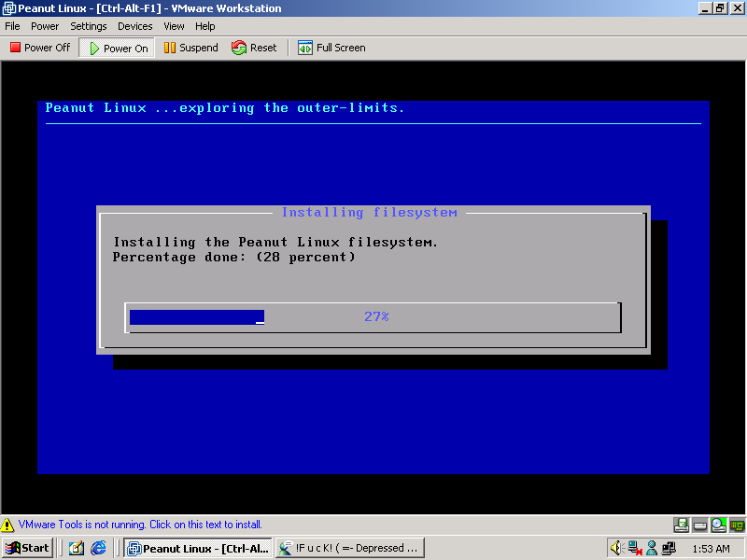This screenshot has width=747, height=560.
Task: Launch Internet Explorer from Quick Launch
Action: pyautogui.click(x=98, y=548)
